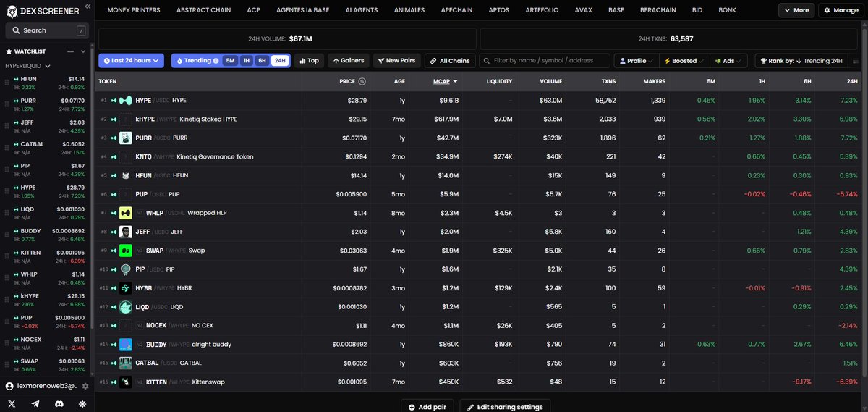Click the CATBAL token logo in row #15
868x412 pixels.
[126, 363]
